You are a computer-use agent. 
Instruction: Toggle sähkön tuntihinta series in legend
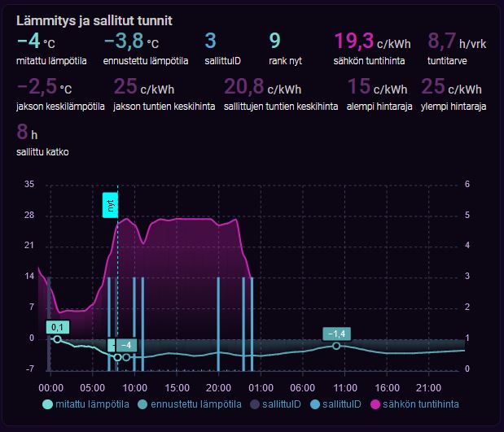[x=414, y=404]
